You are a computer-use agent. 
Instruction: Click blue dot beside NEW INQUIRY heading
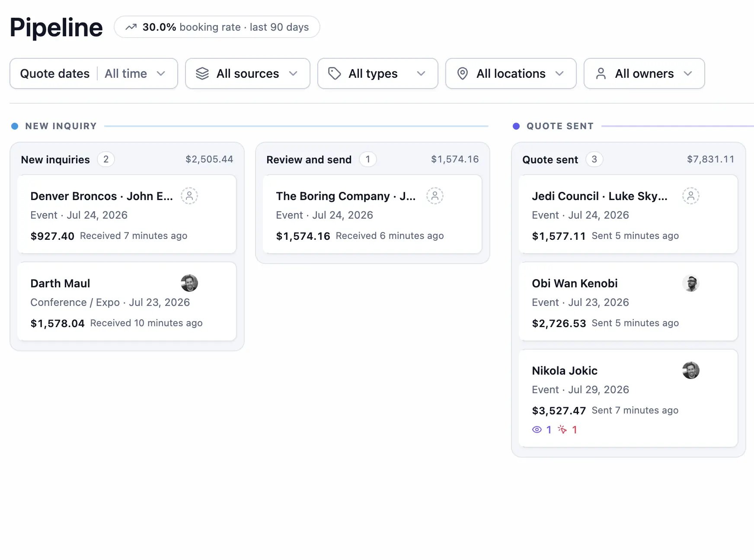pyautogui.click(x=15, y=126)
